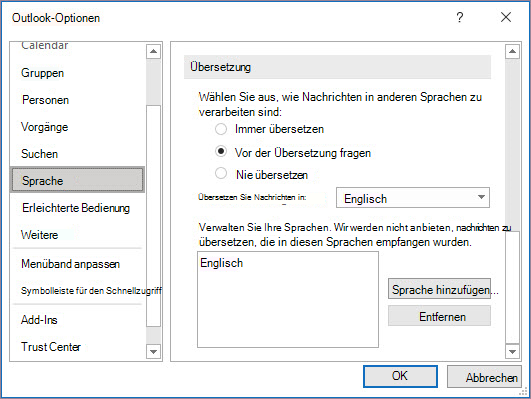The height and width of the screenshot is (399, 531).
Task: Select the Sprache category
Action: (x=78, y=180)
